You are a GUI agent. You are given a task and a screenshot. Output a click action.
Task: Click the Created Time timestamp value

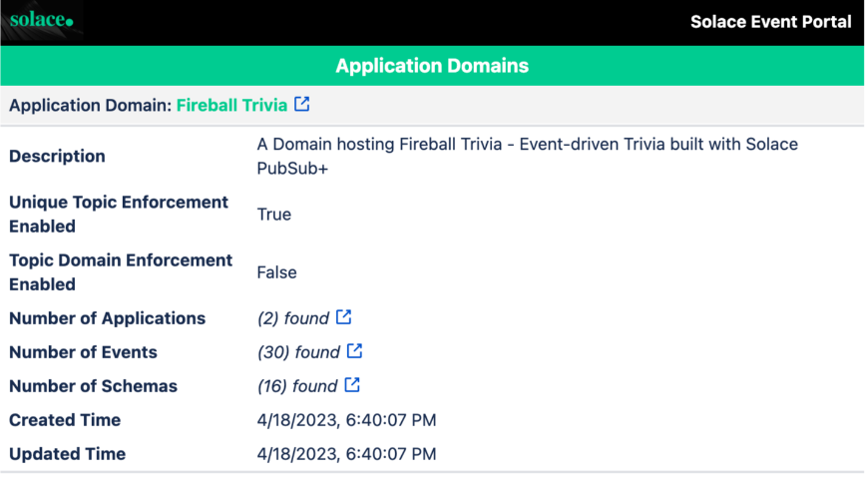click(346, 420)
